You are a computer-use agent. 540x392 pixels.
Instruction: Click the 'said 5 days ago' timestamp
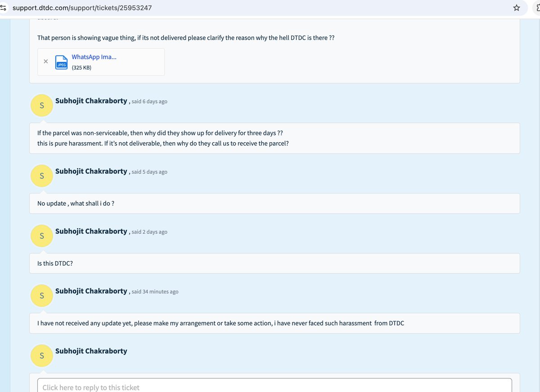[149, 172]
